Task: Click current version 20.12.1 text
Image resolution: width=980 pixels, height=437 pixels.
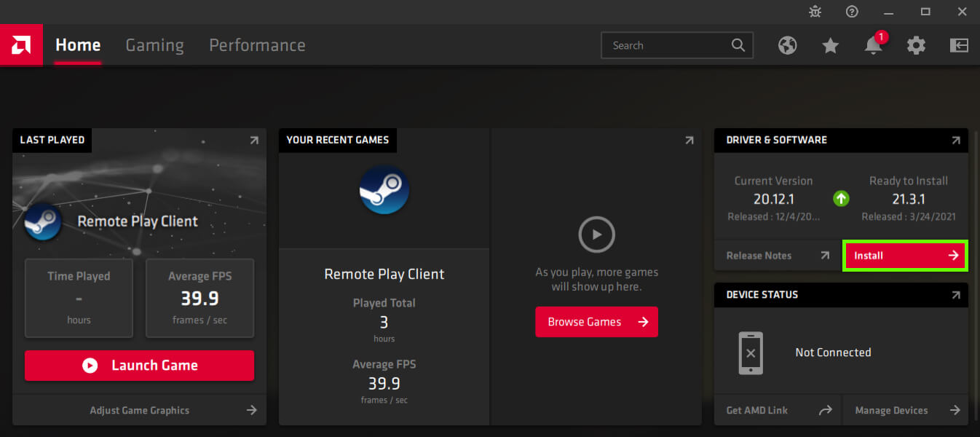Action: (773, 199)
